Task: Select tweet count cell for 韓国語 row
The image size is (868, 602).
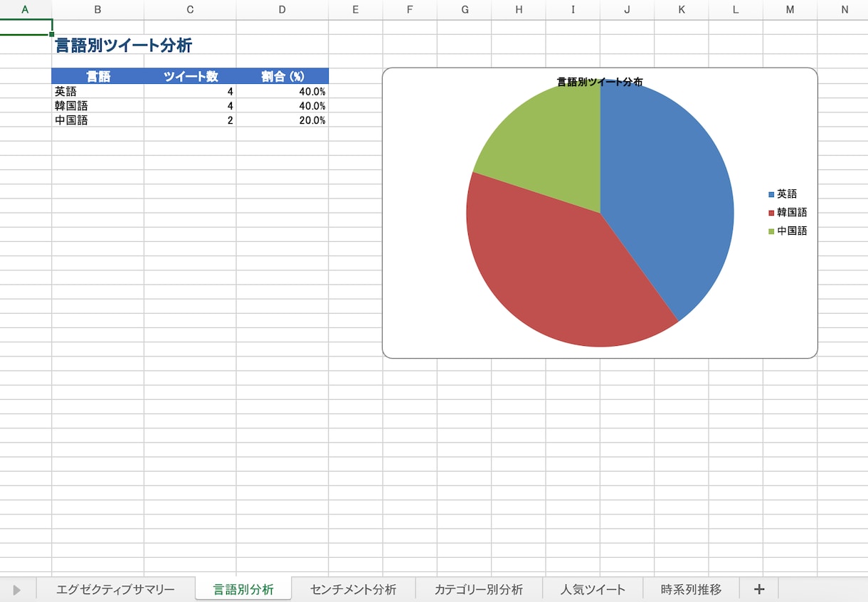Action: pos(190,106)
